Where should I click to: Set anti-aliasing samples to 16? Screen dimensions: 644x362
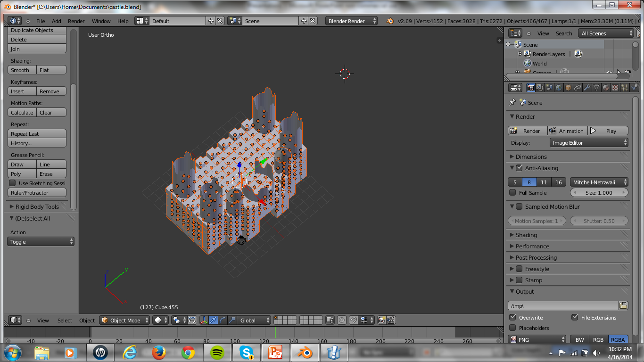[x=559, y=181]
